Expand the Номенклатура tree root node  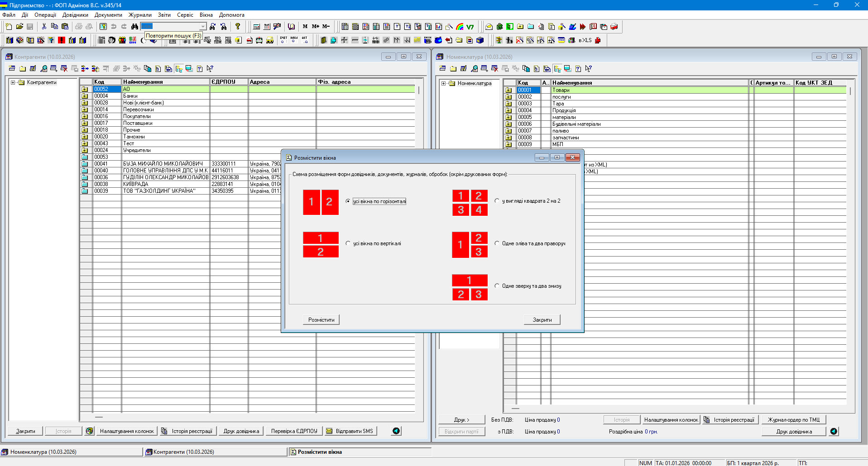444,83
